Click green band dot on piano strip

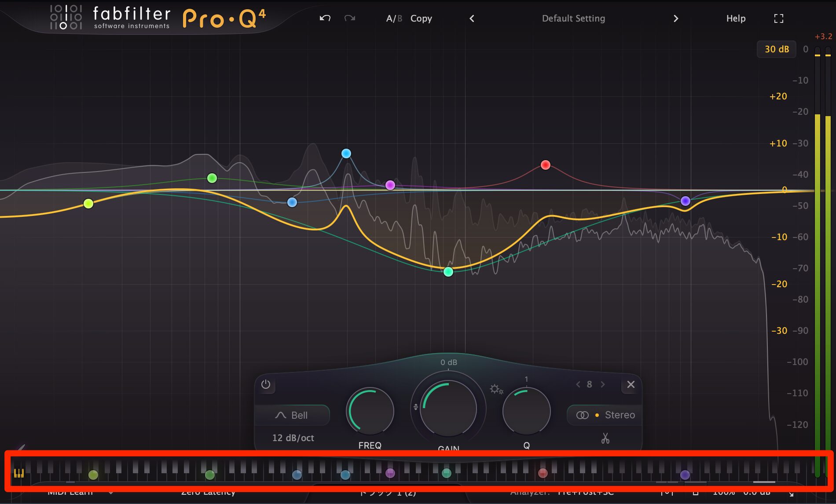210,475
